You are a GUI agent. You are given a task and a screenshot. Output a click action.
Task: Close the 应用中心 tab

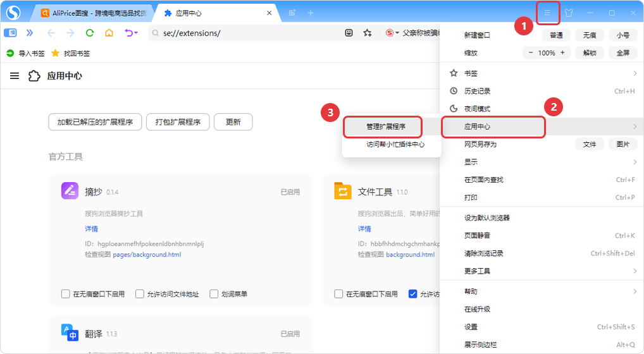pyautogui.click(x=269, y=13)
